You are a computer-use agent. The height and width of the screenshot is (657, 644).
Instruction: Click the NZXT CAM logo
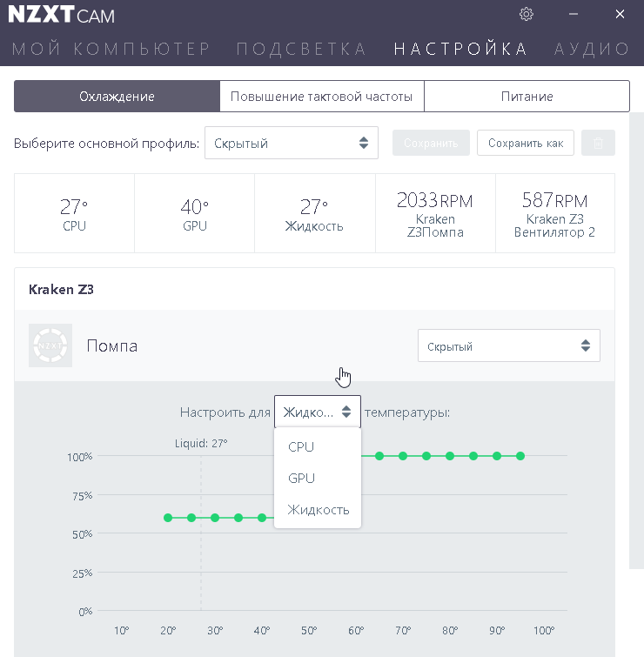61,15
